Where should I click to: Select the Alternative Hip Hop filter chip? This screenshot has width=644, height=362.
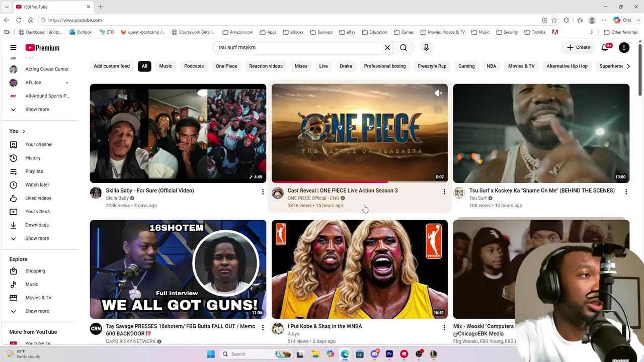pos(567,66)
